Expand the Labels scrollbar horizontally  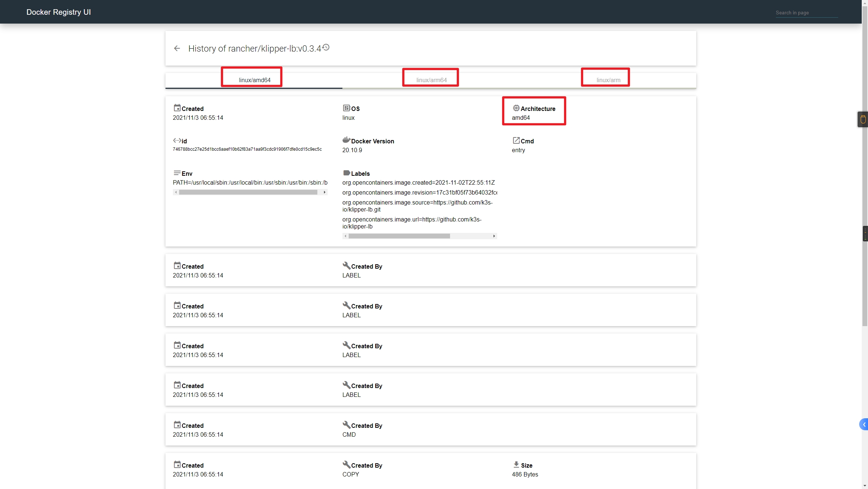(x=494, y=235)
